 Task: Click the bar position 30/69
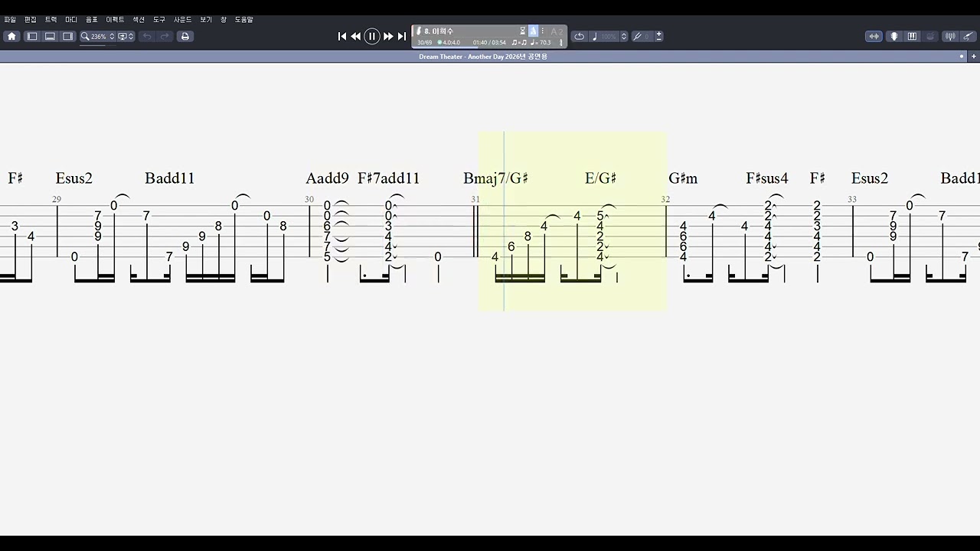425,43
